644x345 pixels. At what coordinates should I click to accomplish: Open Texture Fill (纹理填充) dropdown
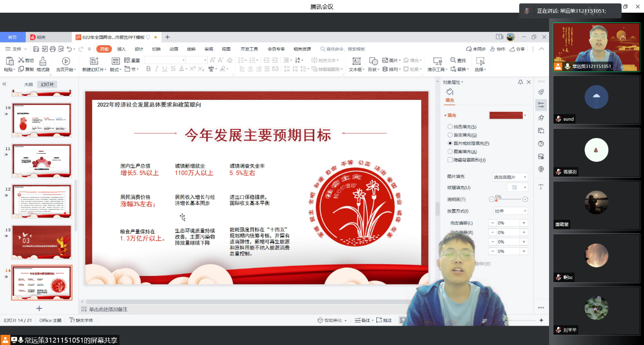(x=517, y=188)
